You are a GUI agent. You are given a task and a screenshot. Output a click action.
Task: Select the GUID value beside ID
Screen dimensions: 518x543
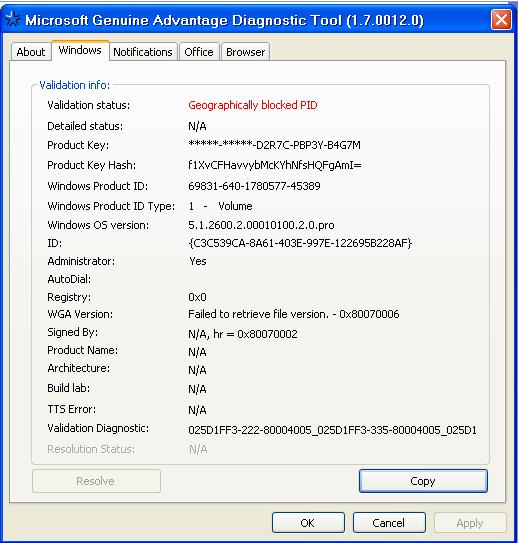(x=300, y=243)
